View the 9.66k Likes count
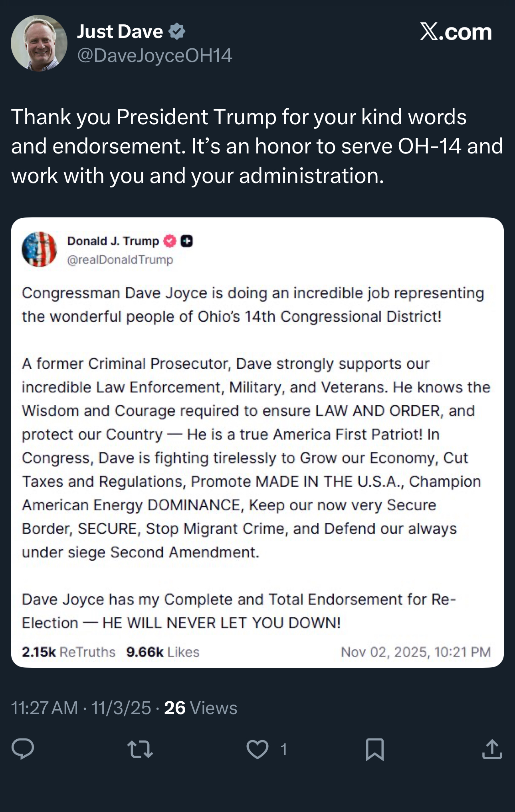Image resolution: width=515 pixels, height=812 pixels. coord(162,652)
